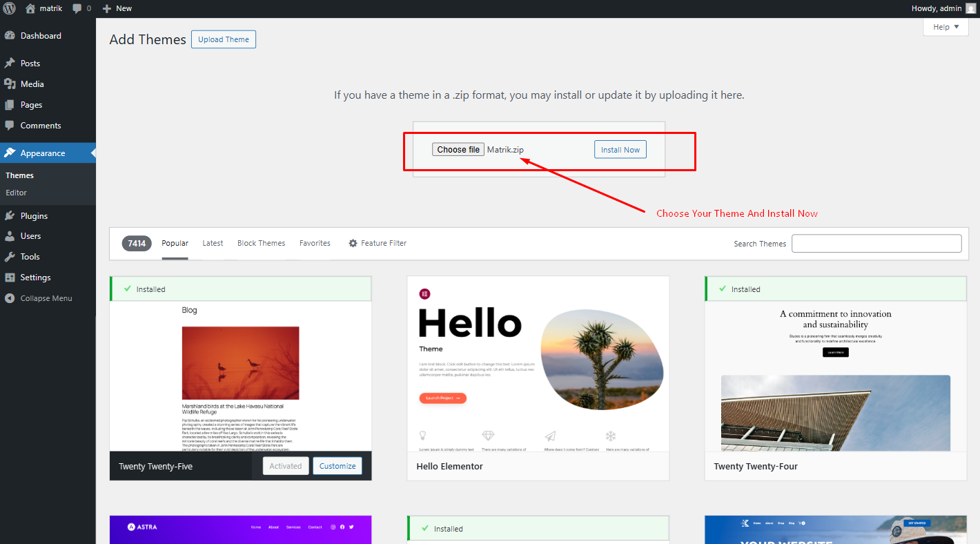The image size is (980, 544).
Task: Click the Feature Filter link
Action: [x=378, y=243]
